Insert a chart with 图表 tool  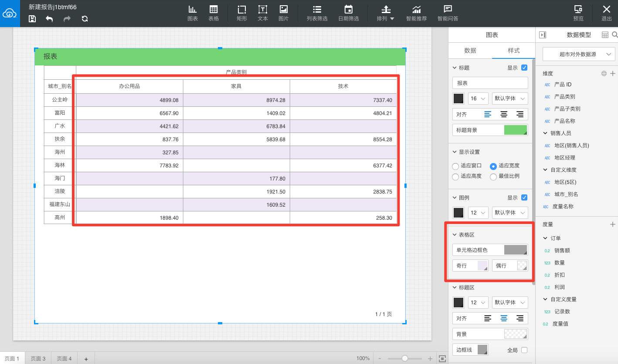193,13
